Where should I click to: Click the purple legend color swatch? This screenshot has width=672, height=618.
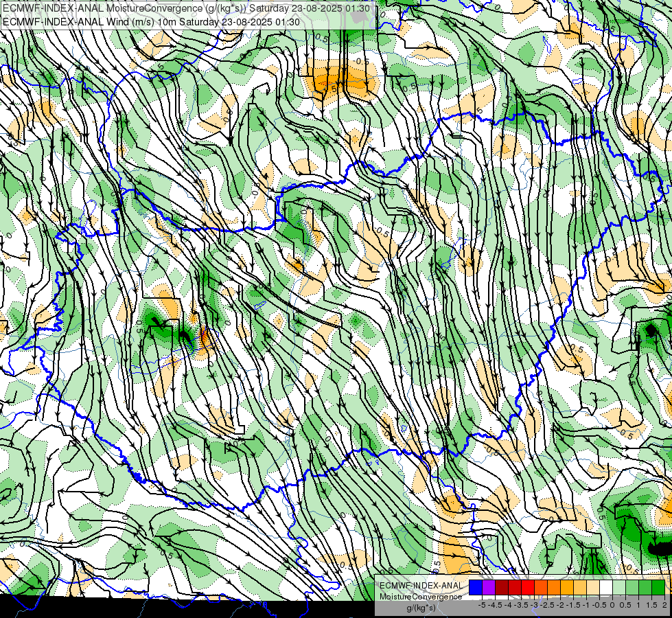[x=489, y=587]
